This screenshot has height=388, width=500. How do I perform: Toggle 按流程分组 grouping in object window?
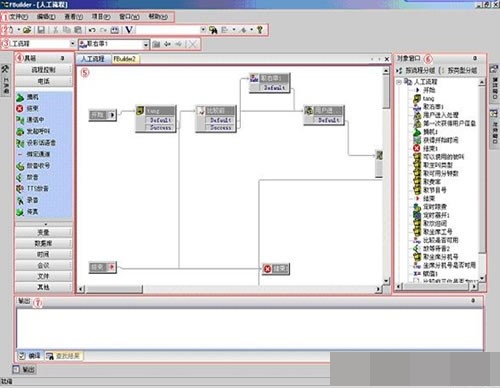coord(417,70)
